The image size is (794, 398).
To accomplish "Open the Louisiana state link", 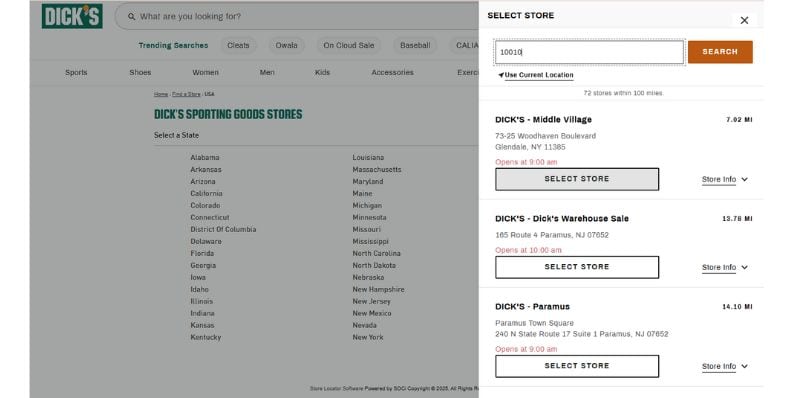I will tap(368, 157).
